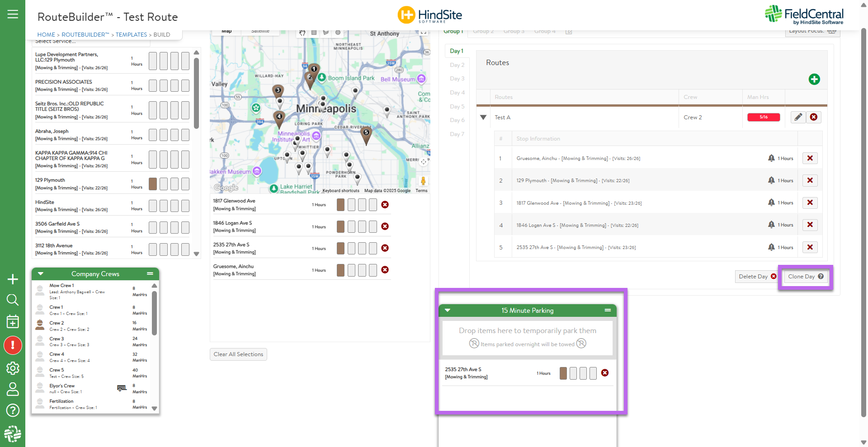Collapse the 15 Minute Parking panel
The height and width of the screenshot is (447, 868).
(448, 311)
